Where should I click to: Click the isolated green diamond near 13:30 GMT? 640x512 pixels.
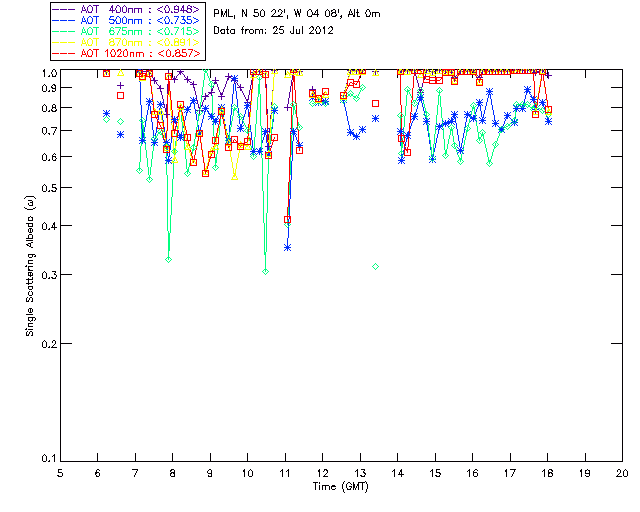click(375, 266)
